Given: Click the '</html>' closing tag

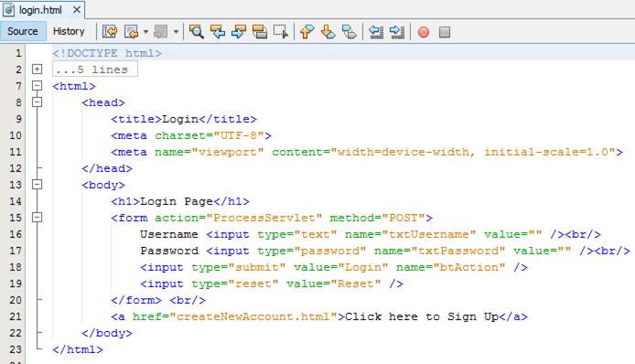Looking at the screenshot, I should (x=78, y=349).
